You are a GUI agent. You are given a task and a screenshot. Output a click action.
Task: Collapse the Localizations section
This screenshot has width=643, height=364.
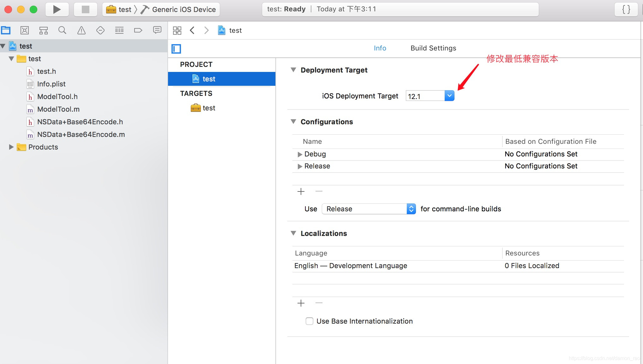pyautogui.click(x=293, y=233)
